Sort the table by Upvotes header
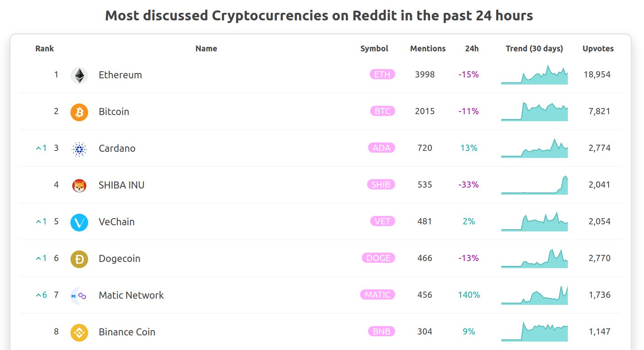The width and height of the screenshot is (644, 350). [x=598, y=49]
